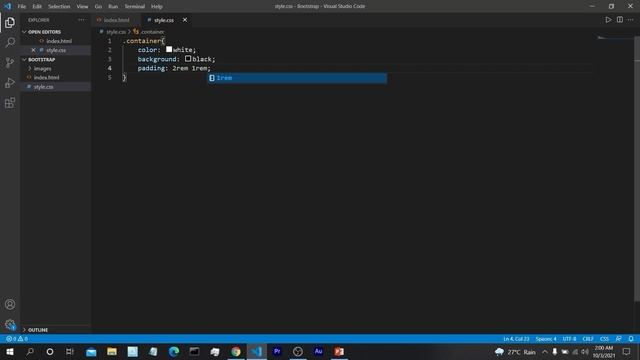Open the Search view in the activity bar
Image resolution: width=640 pixels, height=360 pixels.
point(10,42)
